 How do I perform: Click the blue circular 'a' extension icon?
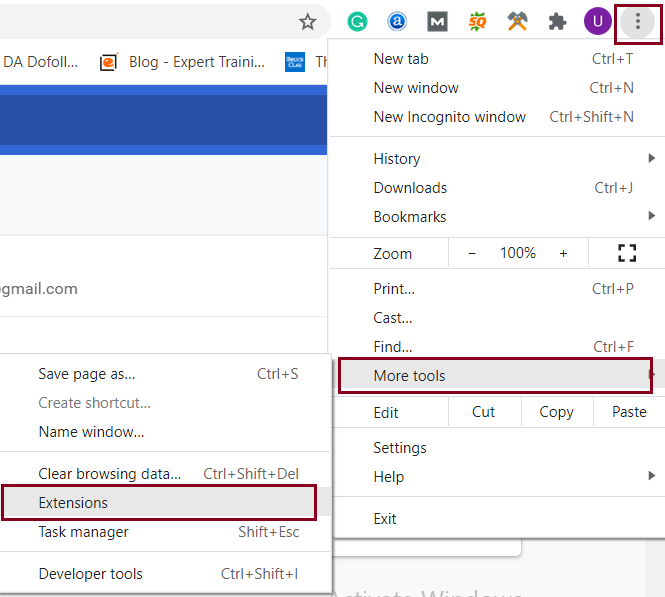pos(397,21)
